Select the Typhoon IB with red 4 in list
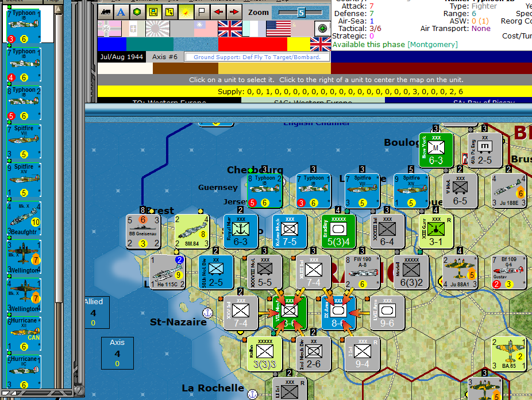This screenshot has width=532, height=400. point(24,64)
